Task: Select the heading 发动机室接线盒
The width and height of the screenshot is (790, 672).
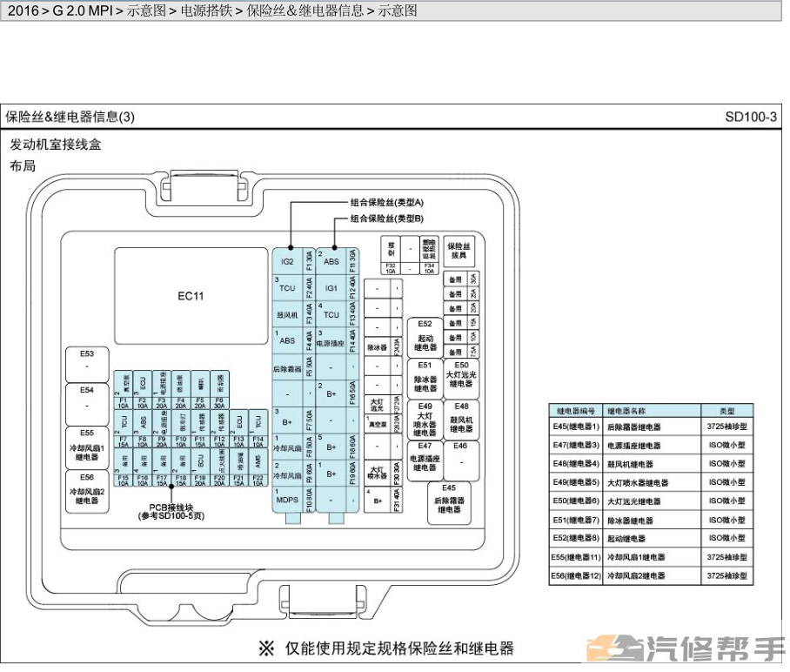Action: click(x=56, y=144)
